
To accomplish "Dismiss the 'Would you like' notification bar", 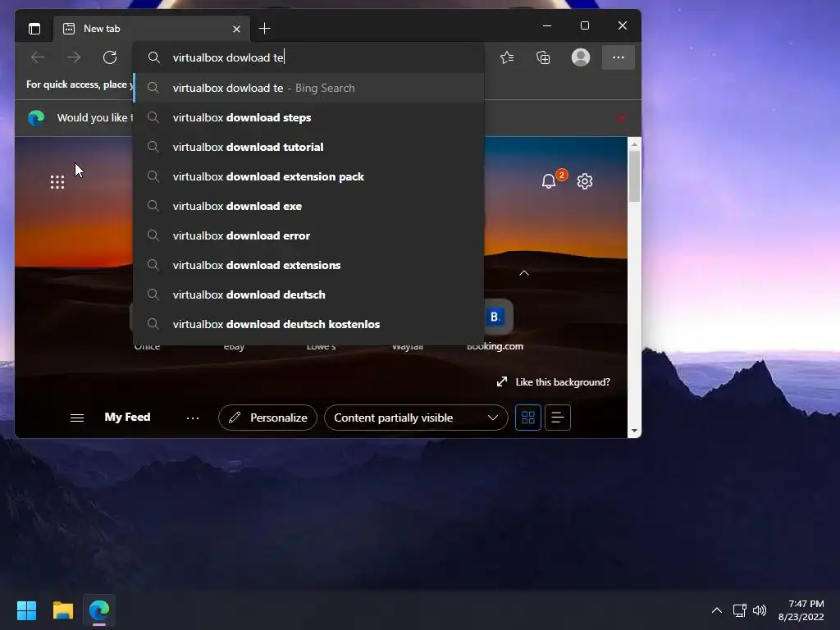I will (622, 118).
